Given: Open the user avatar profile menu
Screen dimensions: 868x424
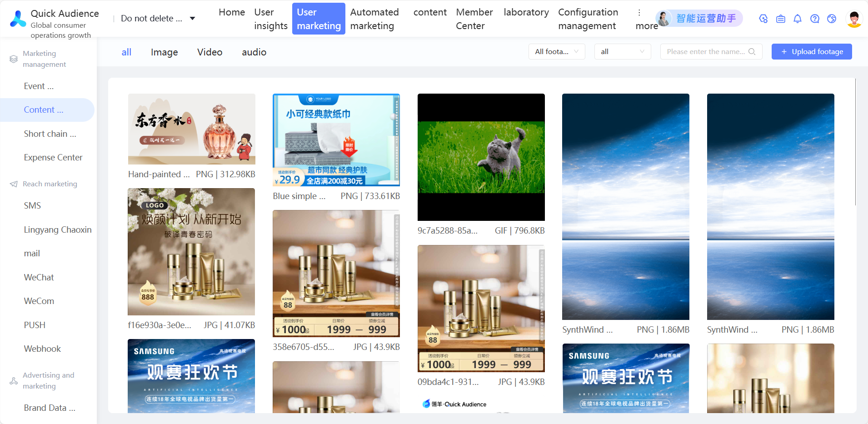Looking at the screenshot, I should point(854,19).
